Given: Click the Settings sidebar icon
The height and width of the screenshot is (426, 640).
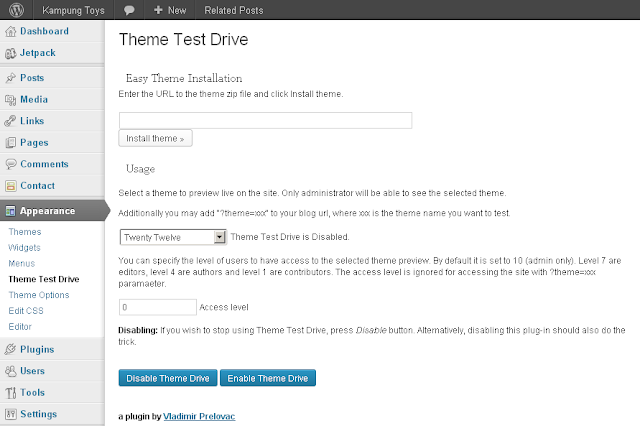Looking at the screenshot, I should click(x=11, y=414).
